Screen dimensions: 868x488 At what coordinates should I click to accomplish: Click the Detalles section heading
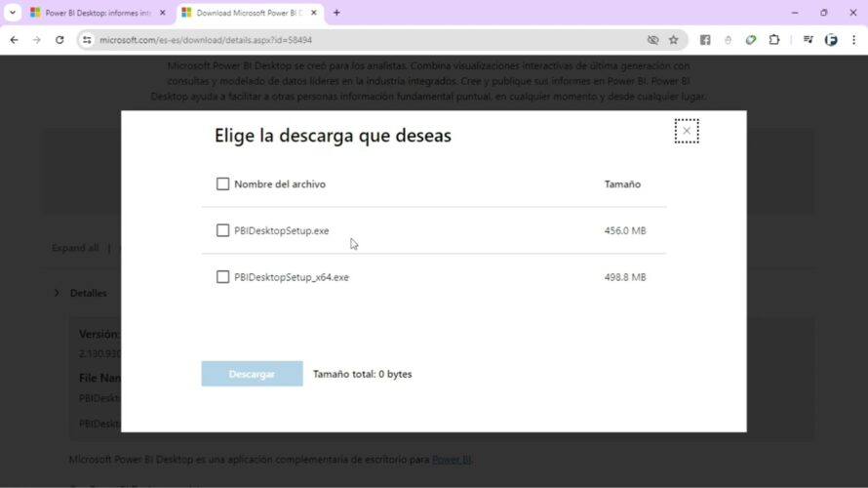tap(88, 293)
